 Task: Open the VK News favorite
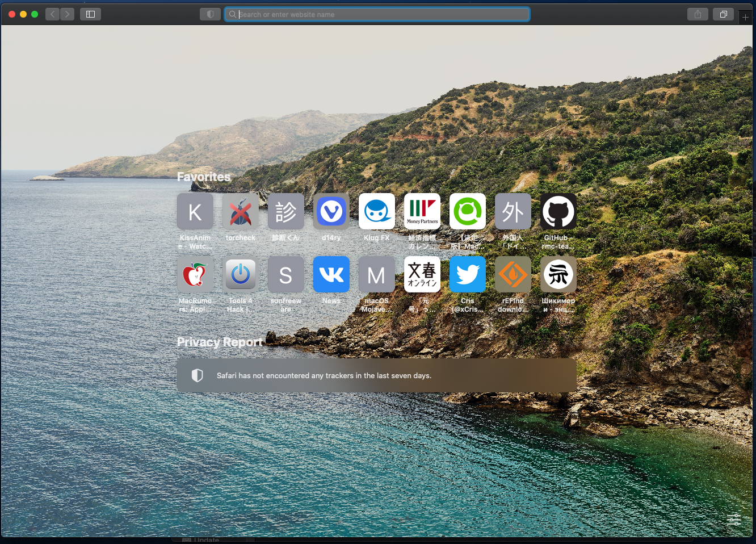click(x=331, y=274)
